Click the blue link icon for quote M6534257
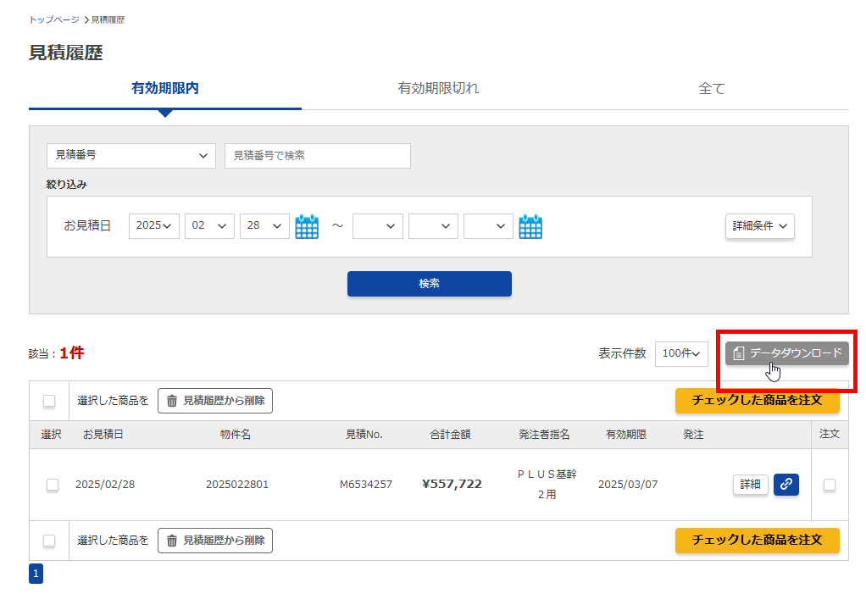This screenshot has height=616, width=866. pyautogui.click(x=786, y=484)
